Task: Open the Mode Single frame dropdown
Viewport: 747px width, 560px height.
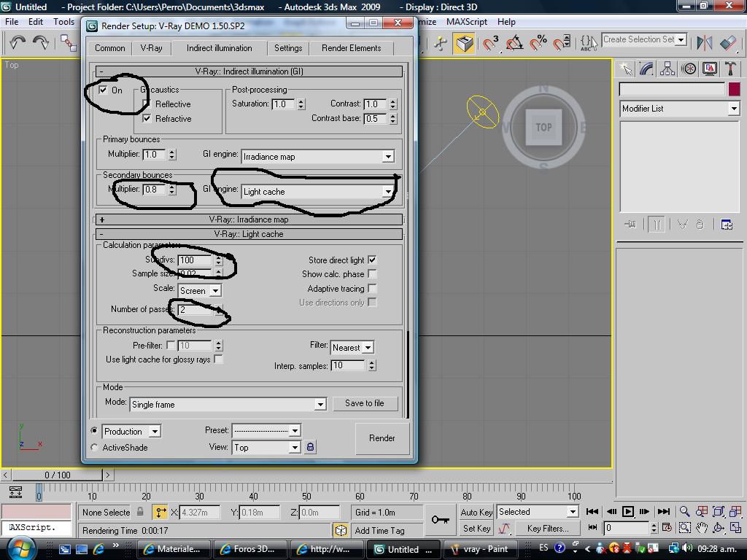Action: [x=228, y=404]
